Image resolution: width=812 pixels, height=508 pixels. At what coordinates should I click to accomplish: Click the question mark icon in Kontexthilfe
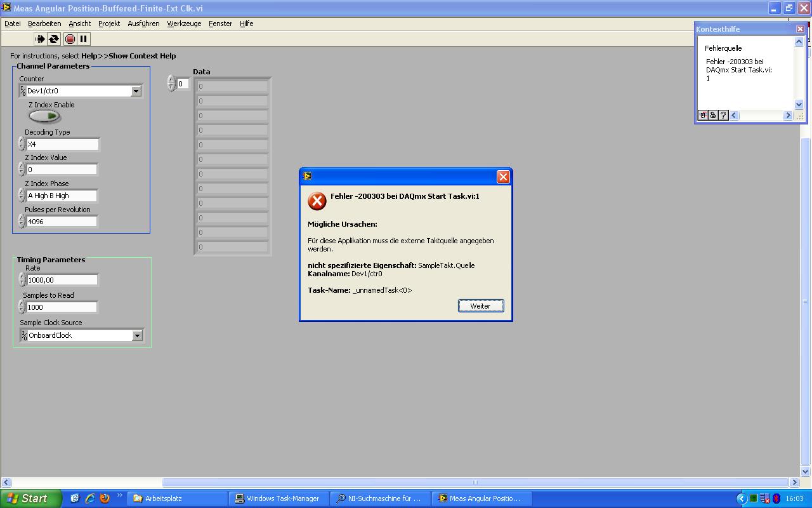tap(723, 115)
